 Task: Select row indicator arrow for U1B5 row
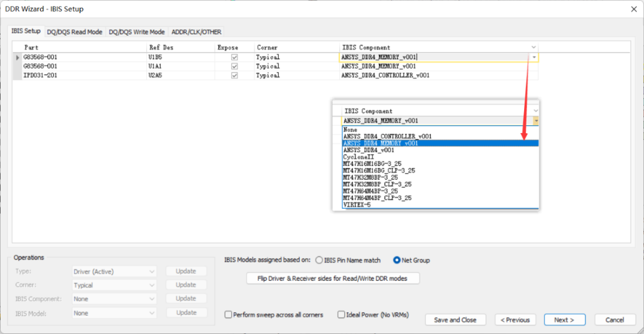coord(17,57)
